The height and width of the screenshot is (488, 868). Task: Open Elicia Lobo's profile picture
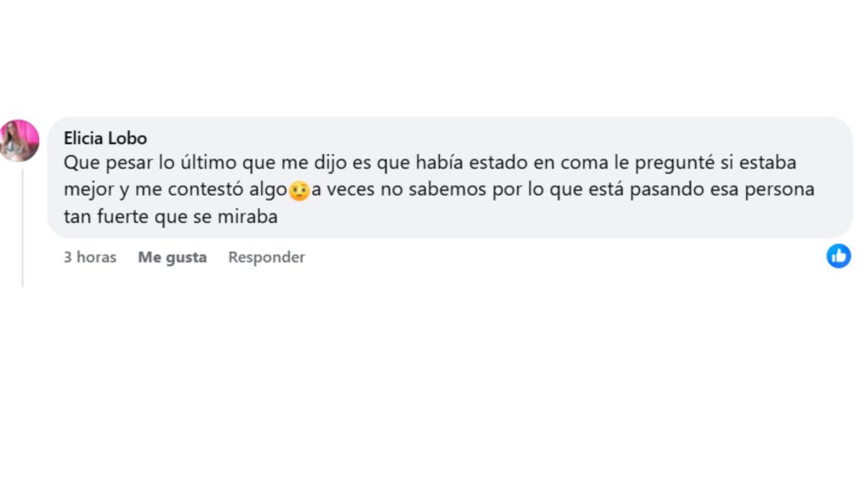20,141
